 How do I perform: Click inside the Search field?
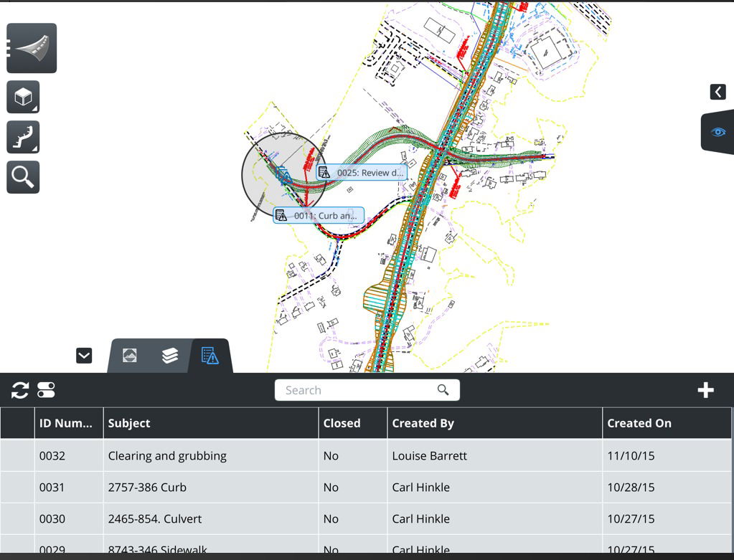click(x=359, y=389)
